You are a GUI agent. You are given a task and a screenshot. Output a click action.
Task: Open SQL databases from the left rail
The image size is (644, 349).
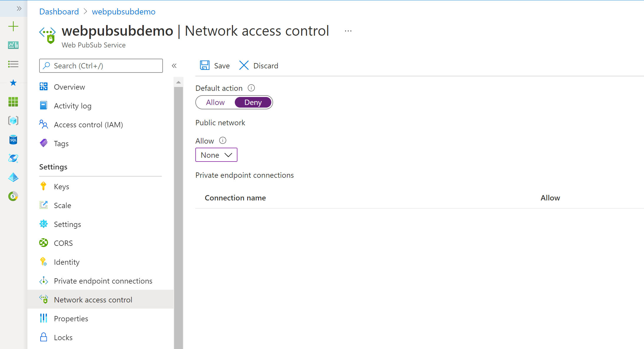pyautogui.click(x=13, y=140)
